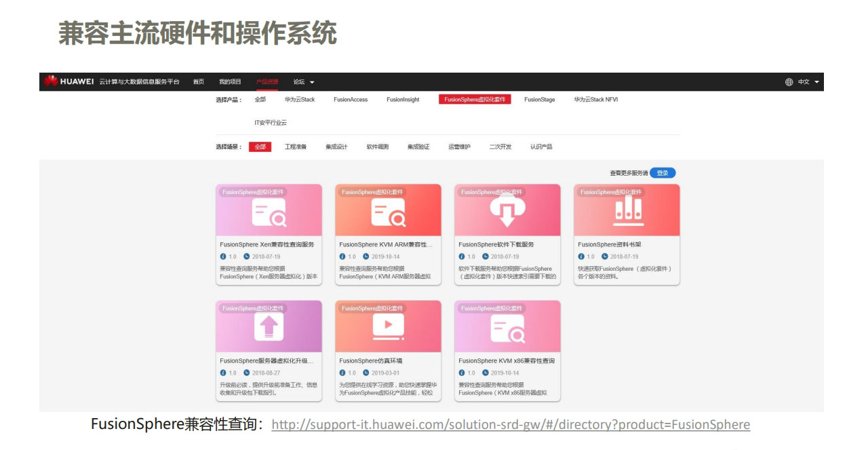
Task: Filter scenarios by 认识产品
Action: pos(541,147)
